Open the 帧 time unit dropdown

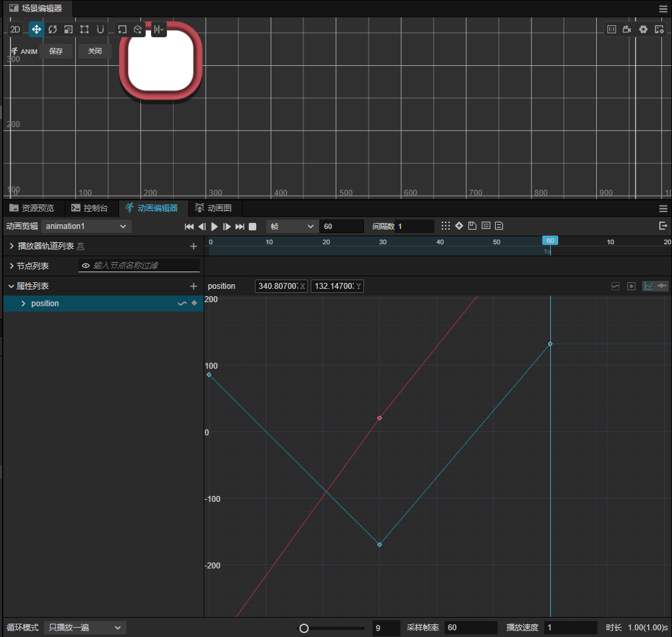click(x=292, y=226)
